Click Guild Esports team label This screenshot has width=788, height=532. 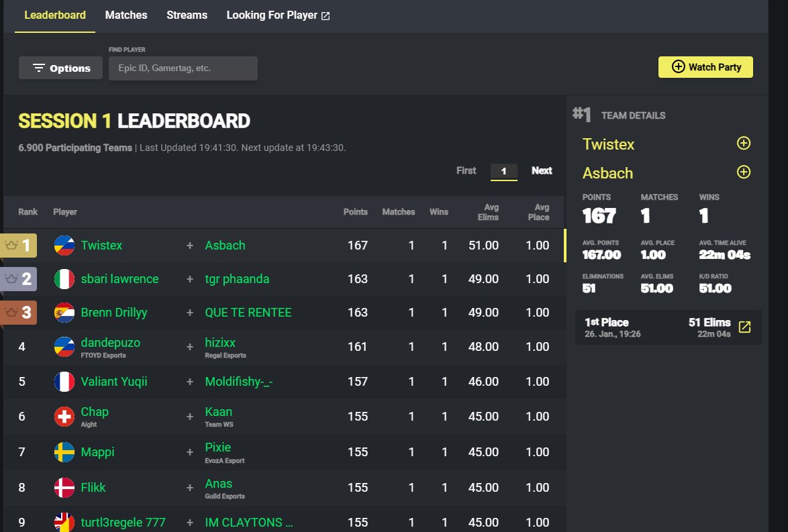coord(225,496)
